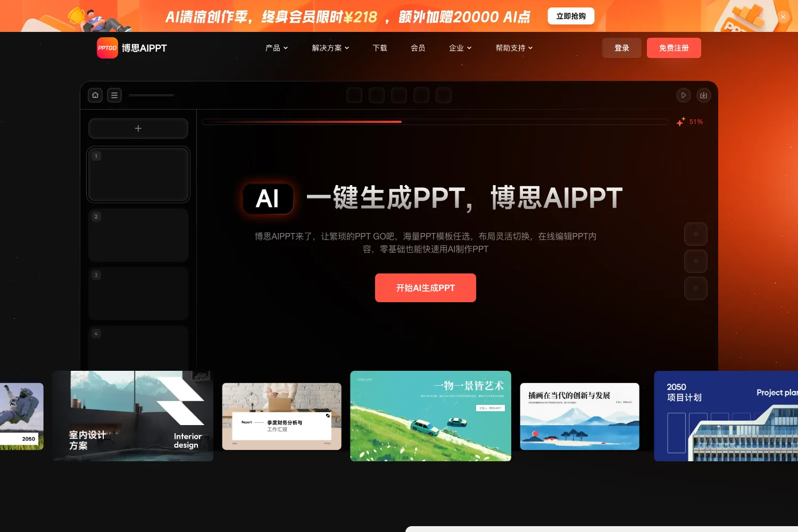Image resolution: width=798 pixels, height=532 pixels.
Task: Open the 室内设计方案 template
Action: coord(133,416)
